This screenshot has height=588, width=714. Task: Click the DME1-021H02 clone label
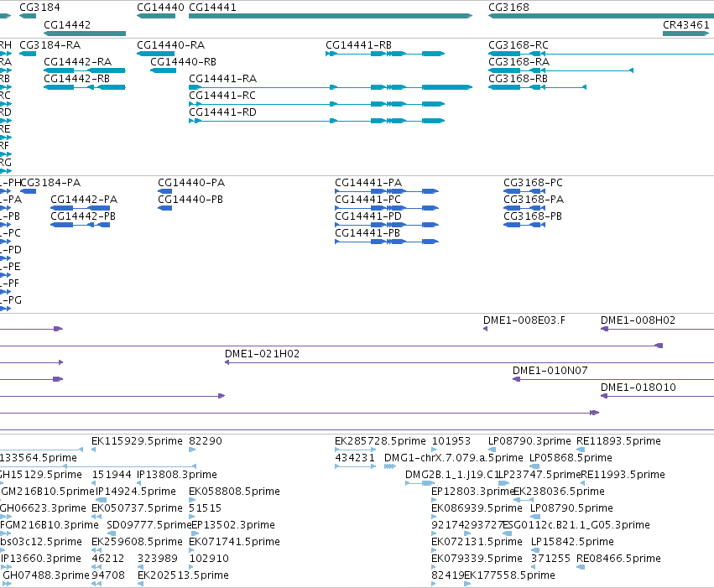click(x=263, y=354)
